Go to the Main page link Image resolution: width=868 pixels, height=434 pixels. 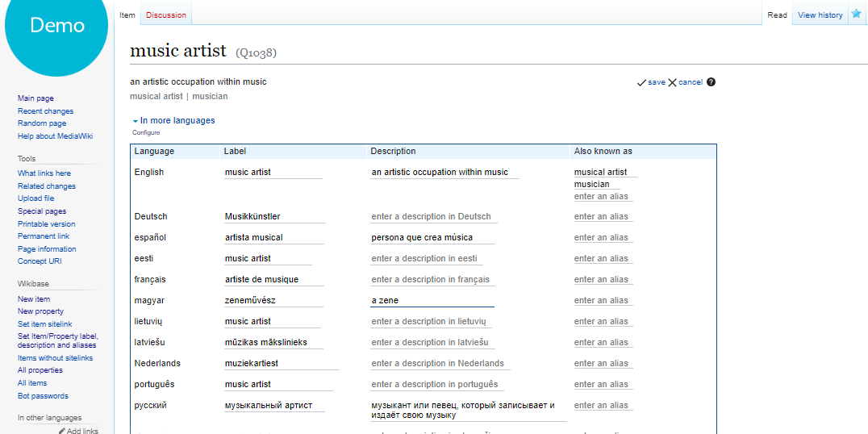click(x=35, y=98)
